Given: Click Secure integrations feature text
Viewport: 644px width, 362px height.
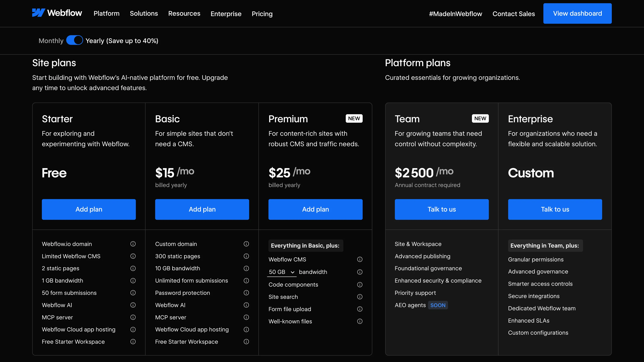Looking at the screenshot, I should pos(534,296).
